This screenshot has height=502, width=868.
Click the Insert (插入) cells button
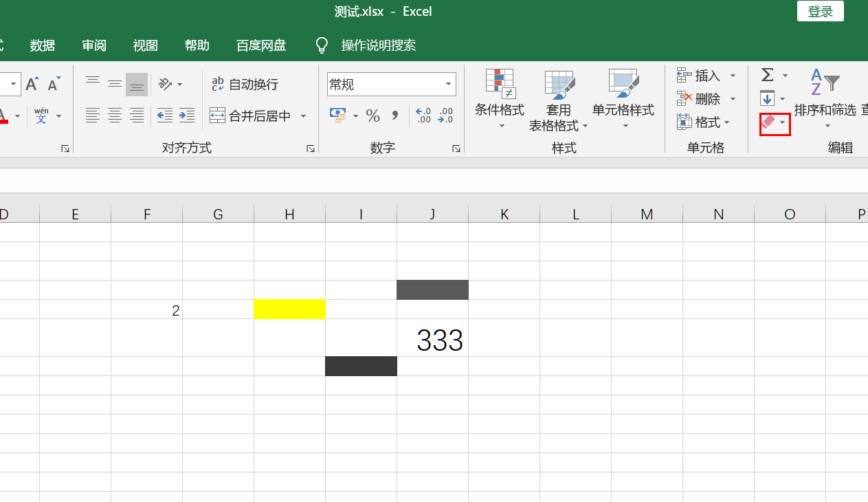(698, 75)
